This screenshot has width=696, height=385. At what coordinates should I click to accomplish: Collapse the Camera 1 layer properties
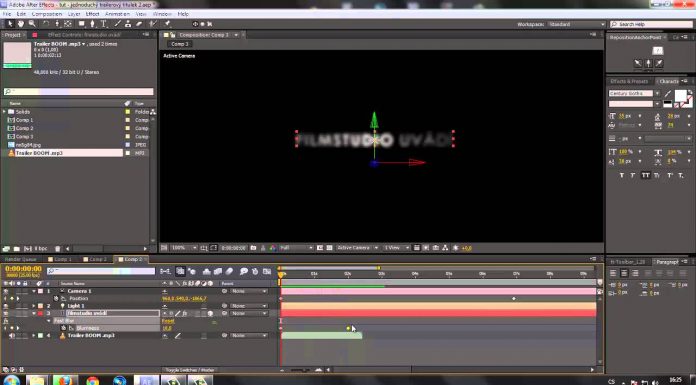tap(34, 291)
